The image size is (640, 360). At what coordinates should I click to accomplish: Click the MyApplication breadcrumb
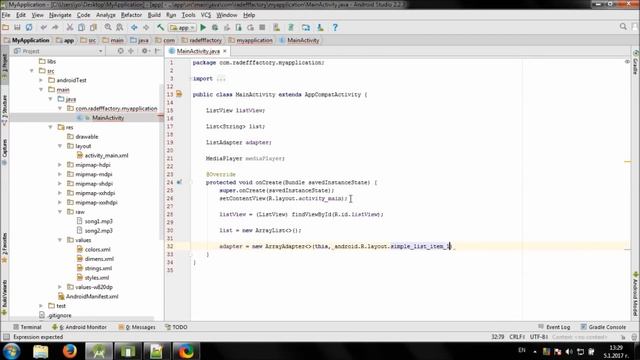tap(27, 40)
